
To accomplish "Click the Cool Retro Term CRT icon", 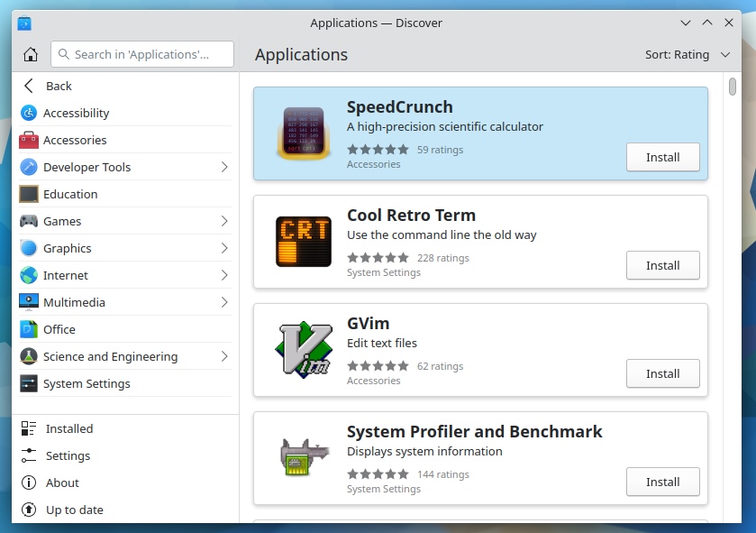I will click(304, 241).
